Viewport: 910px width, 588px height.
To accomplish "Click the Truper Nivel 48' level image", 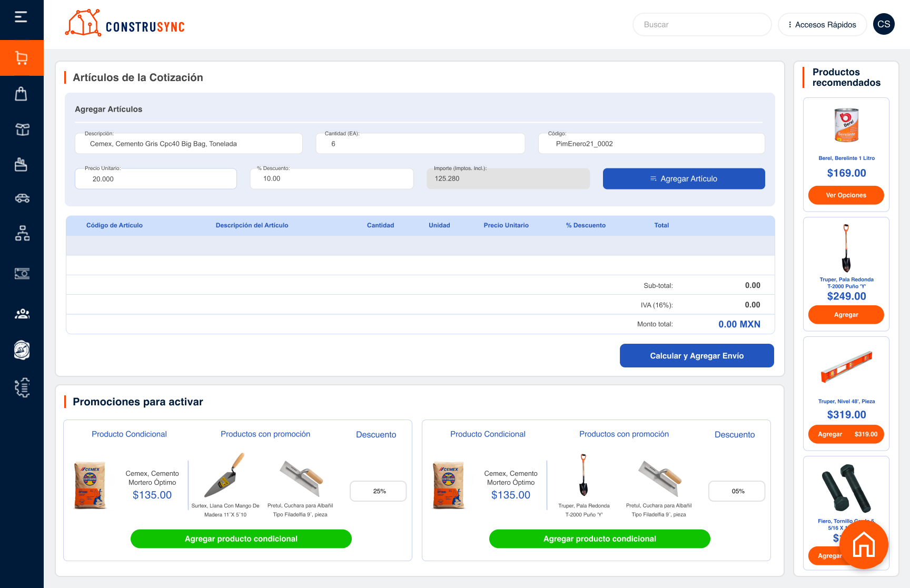I will click(x=846, y=366).
